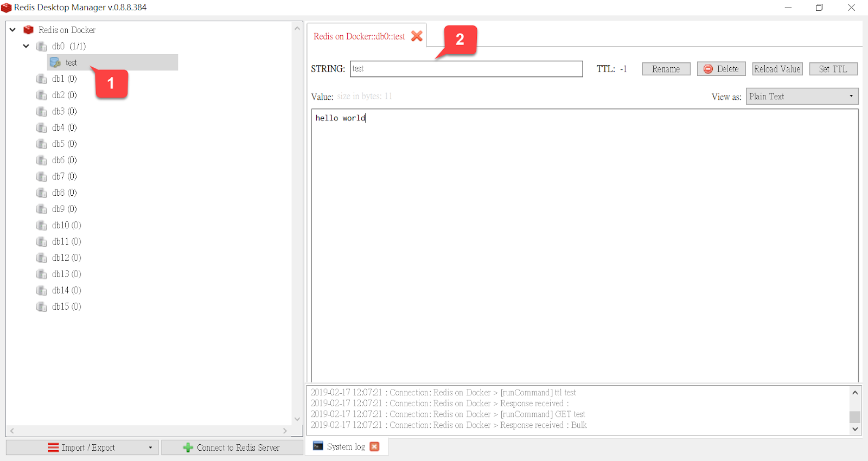The height and width of the screenshot is (461, 868).
Task: Click the Rename button
Action: tap(666, 69)
